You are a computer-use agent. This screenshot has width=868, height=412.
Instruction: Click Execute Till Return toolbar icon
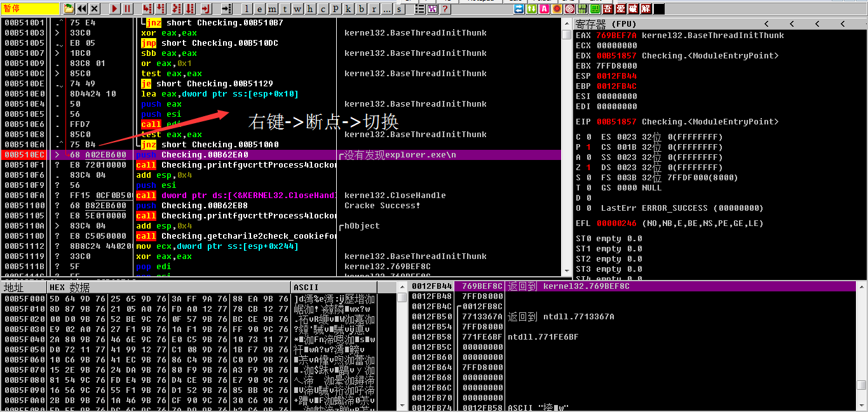coord(206,9)
